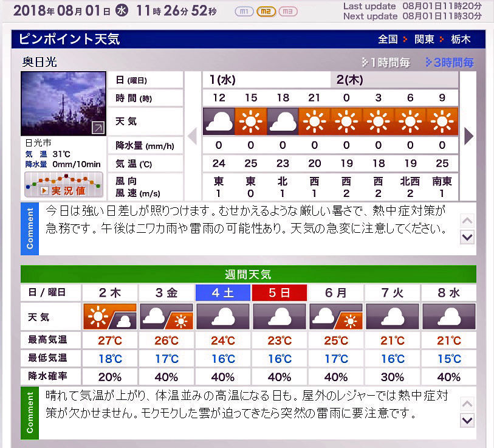
Task: Click Thursday's sun-and-cloud weekly weather icon
Action: tap(109, 316)
